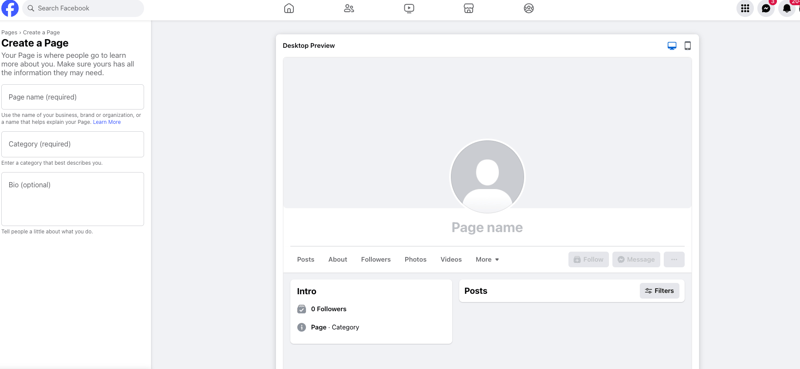Click the info icon beside Page Category
The width and height of the screenshot is (800, 369).
(302, 327)
